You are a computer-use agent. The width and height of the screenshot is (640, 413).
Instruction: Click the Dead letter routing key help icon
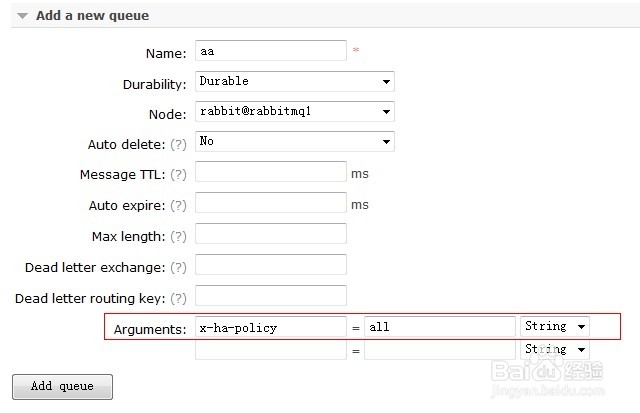coord(178,299)
